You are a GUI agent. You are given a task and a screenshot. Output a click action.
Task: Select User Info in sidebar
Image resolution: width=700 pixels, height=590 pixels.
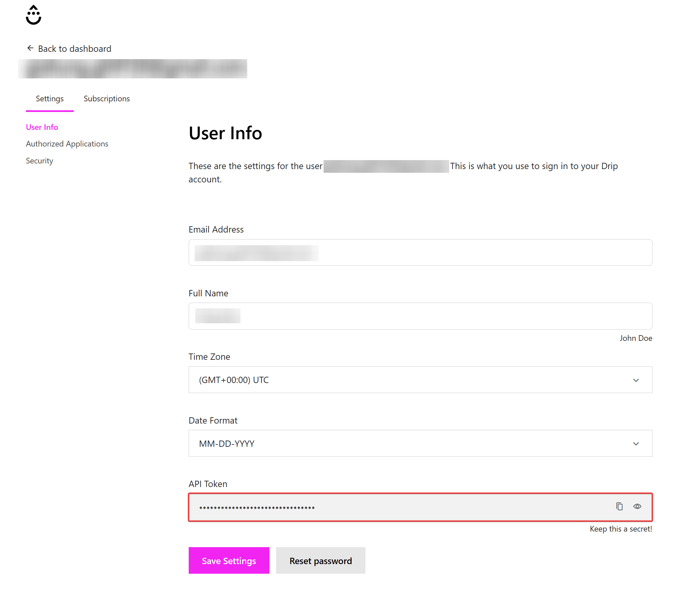[x=42, y=127]
